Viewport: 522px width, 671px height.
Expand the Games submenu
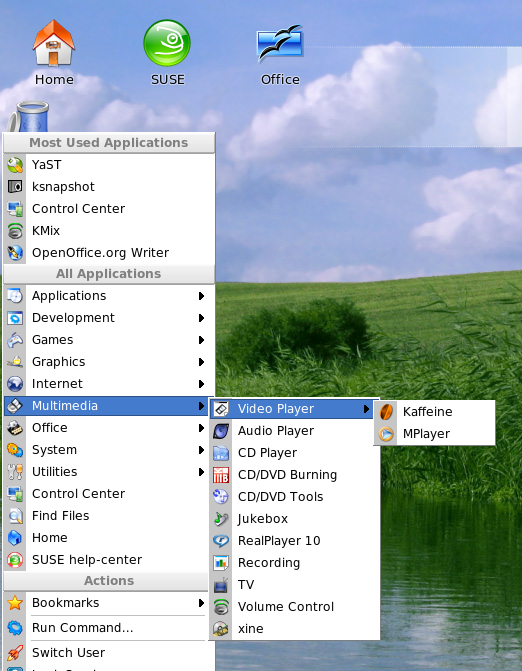point(109,340)
